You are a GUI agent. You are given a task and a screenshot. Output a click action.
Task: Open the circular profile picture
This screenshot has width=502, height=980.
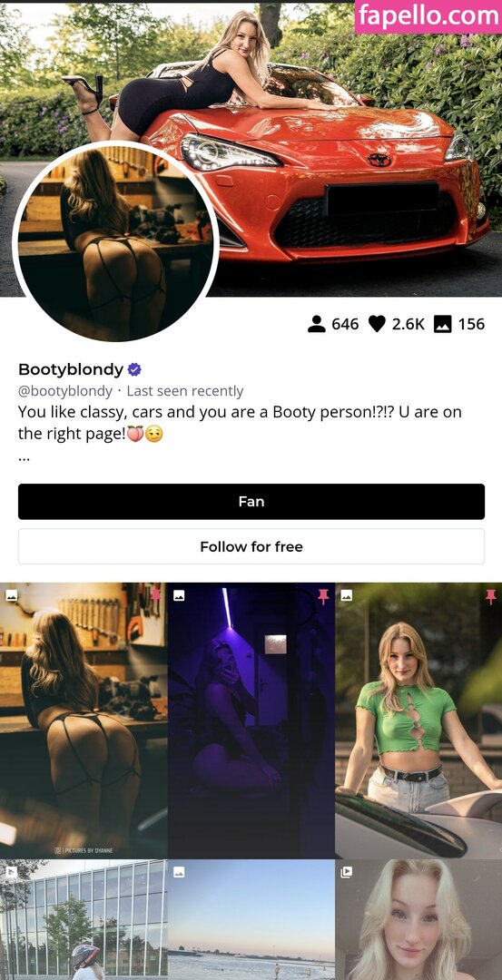point(115,244)
